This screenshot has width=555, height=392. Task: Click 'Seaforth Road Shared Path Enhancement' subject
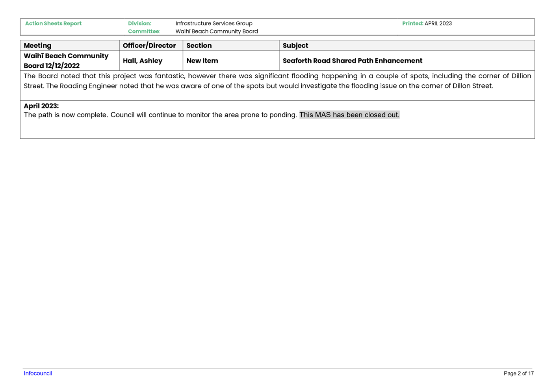(353, 61)
